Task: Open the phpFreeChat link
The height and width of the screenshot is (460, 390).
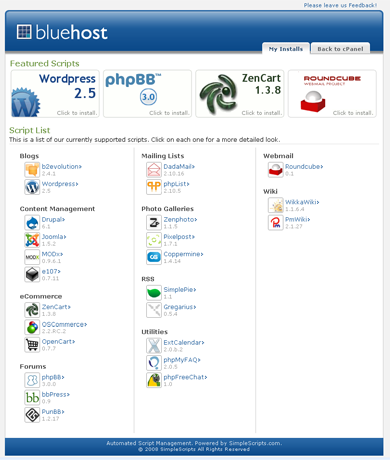Action: click(x=185, y=377)
